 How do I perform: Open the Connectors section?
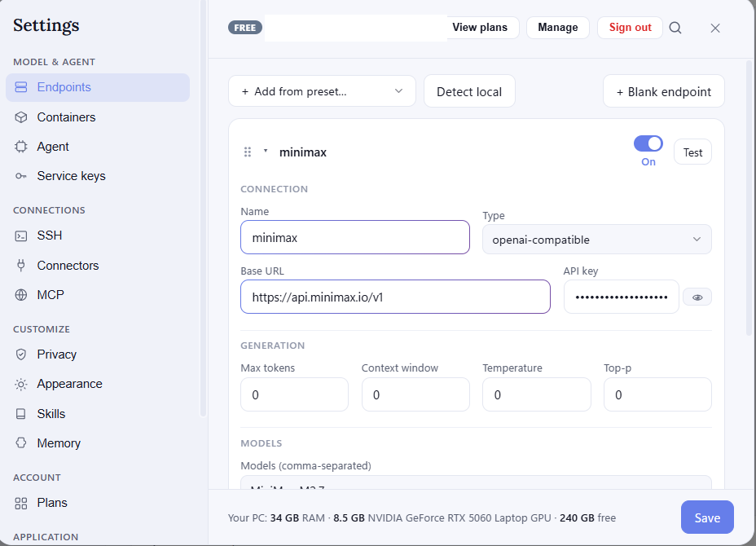98,266
